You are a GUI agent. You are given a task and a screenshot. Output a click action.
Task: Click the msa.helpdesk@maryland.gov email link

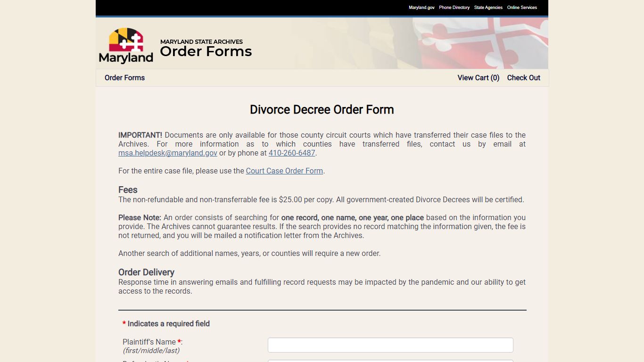click(x=168, y=153)
